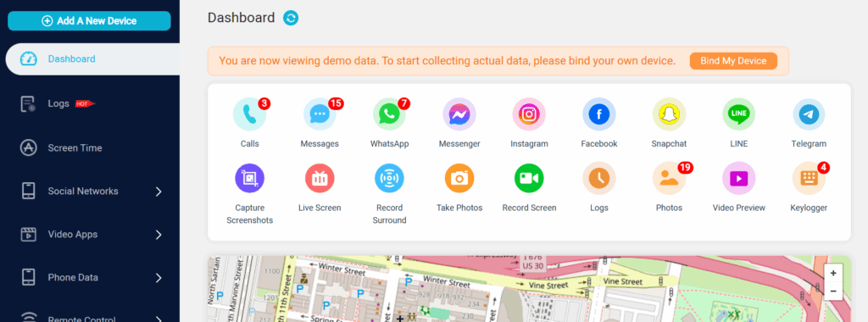The width and height of the screenshot is (868, 322).
Task: Open Photos icon with badge 19
Action: [669, 178]
